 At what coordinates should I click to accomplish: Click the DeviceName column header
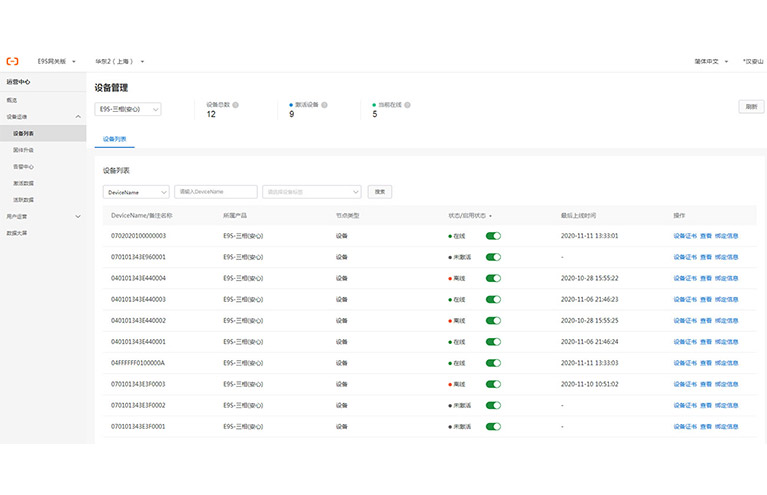click(141, 216)
